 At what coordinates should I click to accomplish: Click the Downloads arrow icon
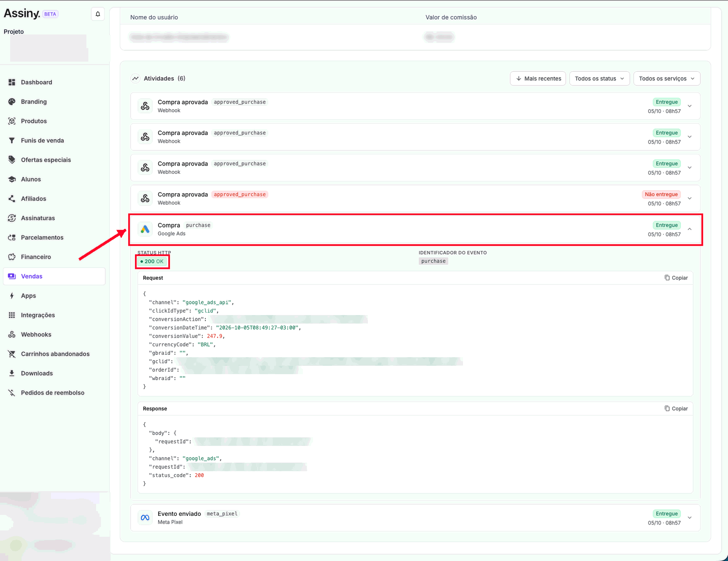[x=12, y=374]
